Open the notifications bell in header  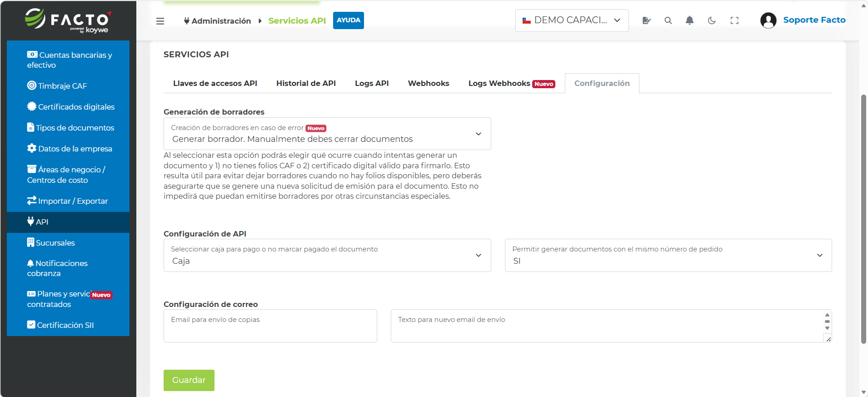coord(689,20)
